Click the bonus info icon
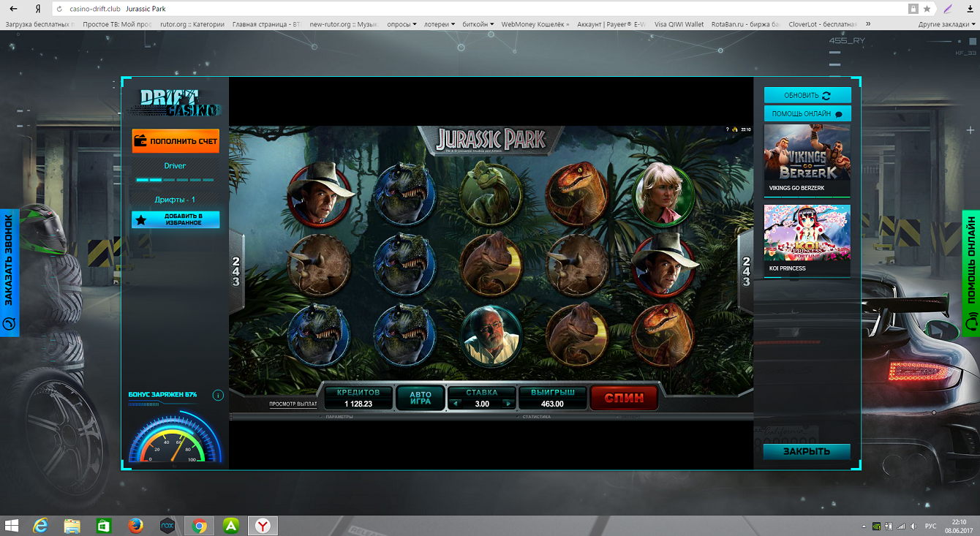The height and width of the screenshot is (536, 980). coord(217,396)
